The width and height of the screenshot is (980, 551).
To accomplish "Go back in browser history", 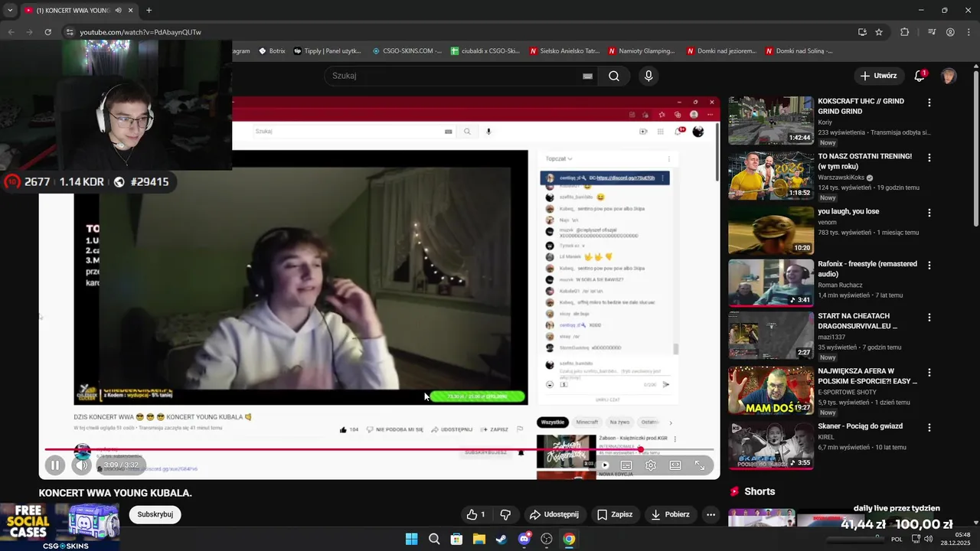I will 11,32.
